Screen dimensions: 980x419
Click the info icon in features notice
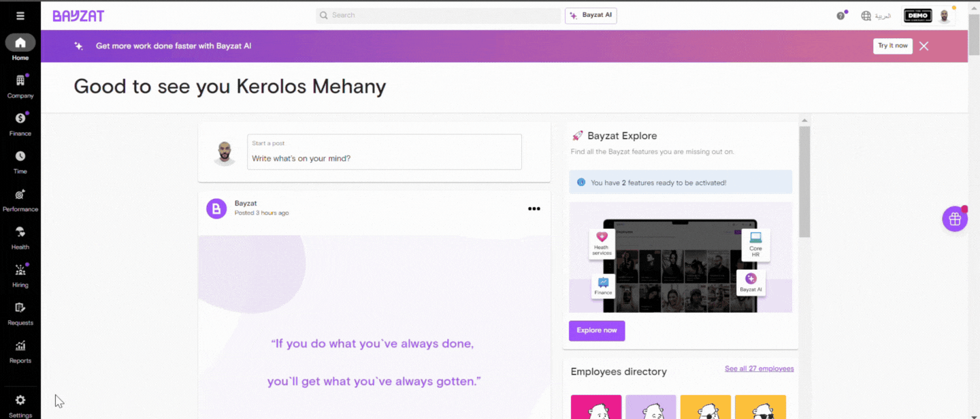(581, 182)
